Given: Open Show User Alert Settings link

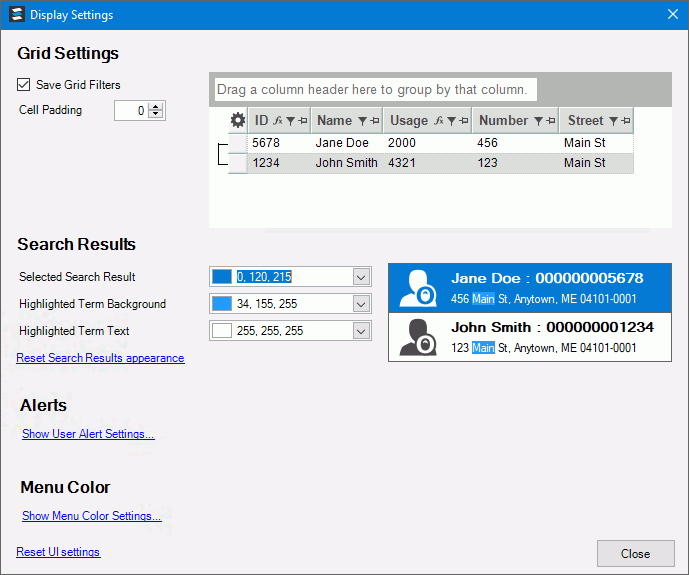Looking at the screenshot, I should [x=88, y=434].
